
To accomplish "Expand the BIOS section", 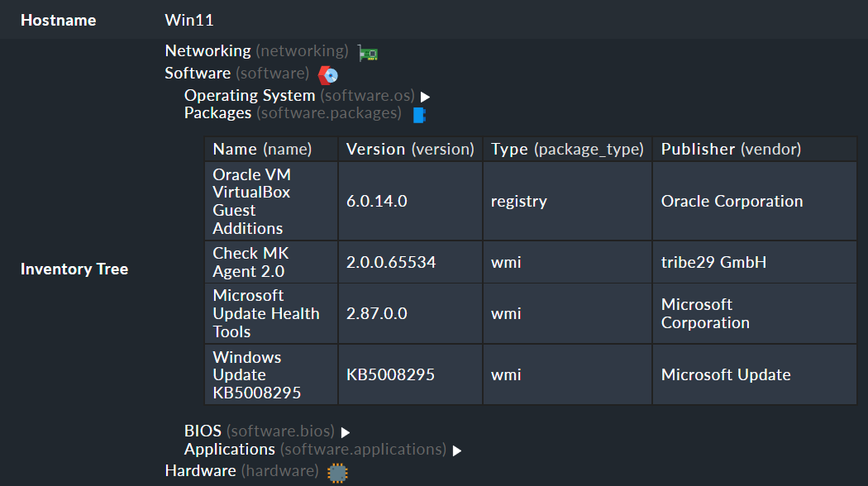I will [x=345, y=432].
